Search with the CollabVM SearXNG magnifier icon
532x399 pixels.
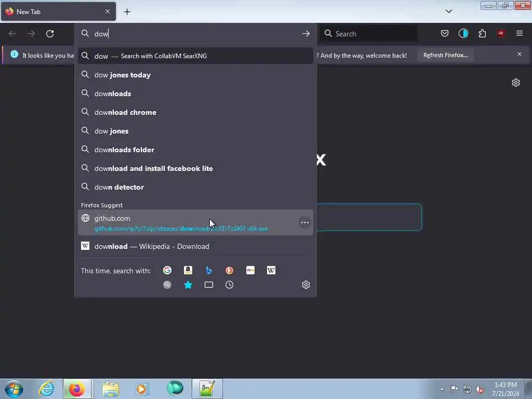[x=167, y=285]
